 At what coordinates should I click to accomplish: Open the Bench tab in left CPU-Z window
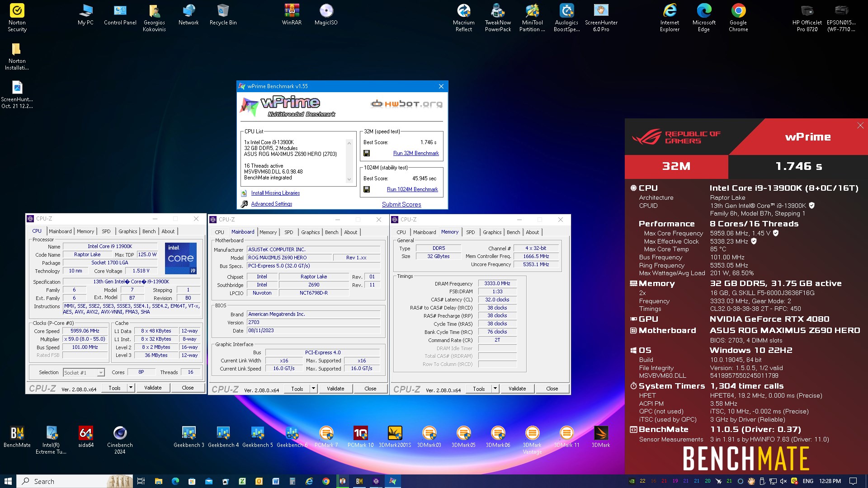click(x=149, y=231)
